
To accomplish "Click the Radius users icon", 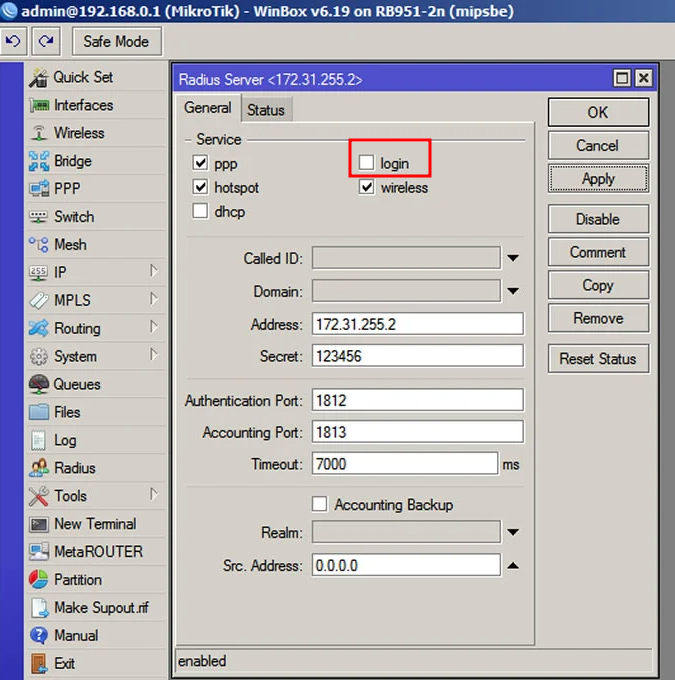I will 39,468.
